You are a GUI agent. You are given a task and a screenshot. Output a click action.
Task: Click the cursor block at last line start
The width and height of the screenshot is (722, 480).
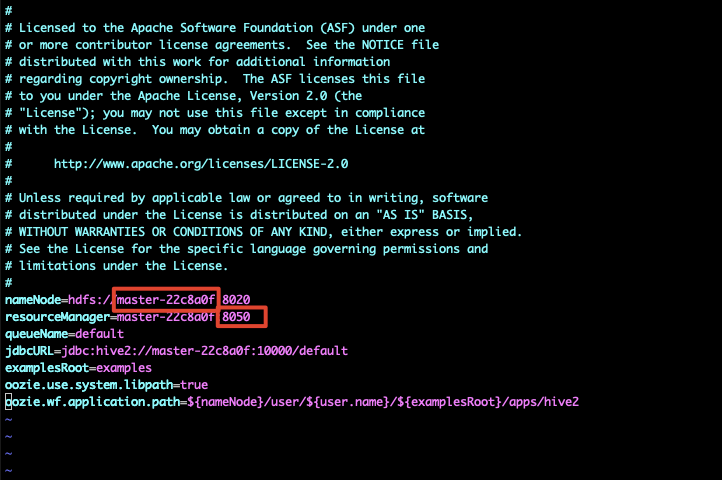(8, 402)
